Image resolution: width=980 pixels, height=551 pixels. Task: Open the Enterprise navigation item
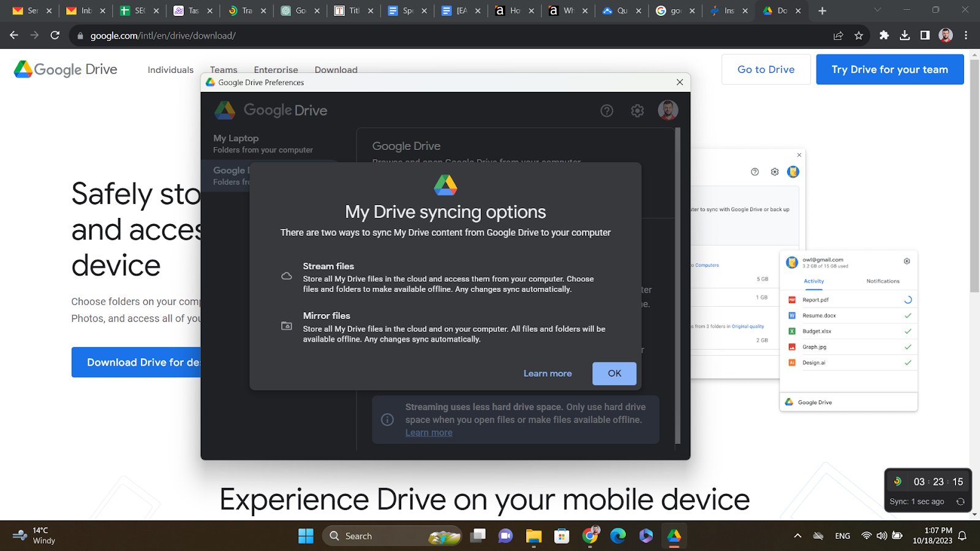click(x=276, y=70)
